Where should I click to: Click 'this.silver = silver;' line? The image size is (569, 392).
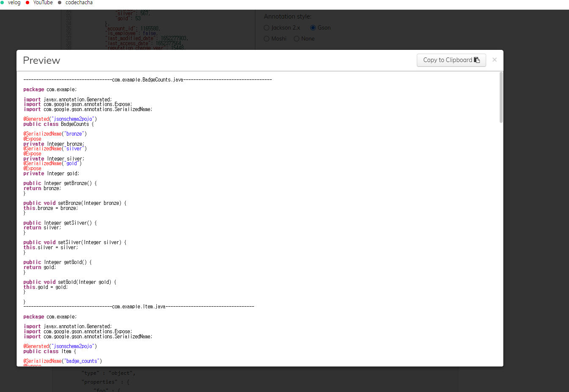coord(51,248)
